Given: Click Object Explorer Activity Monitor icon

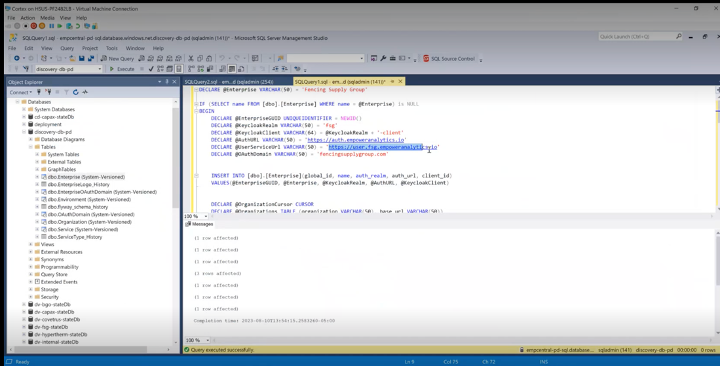Looking at the screenshot, I should [85, 92].
